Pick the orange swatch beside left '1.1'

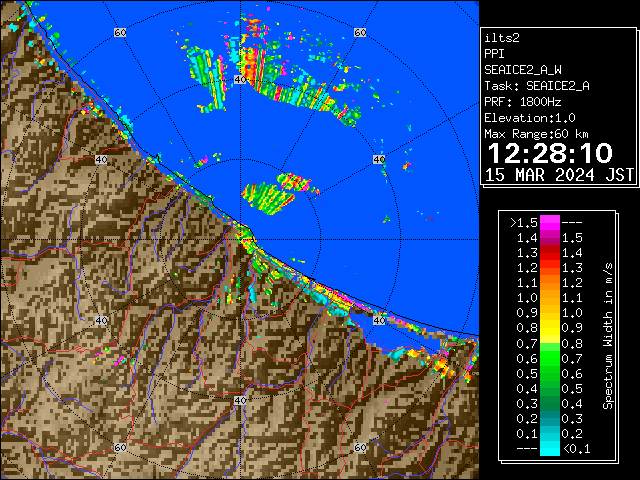click(550, 283)
